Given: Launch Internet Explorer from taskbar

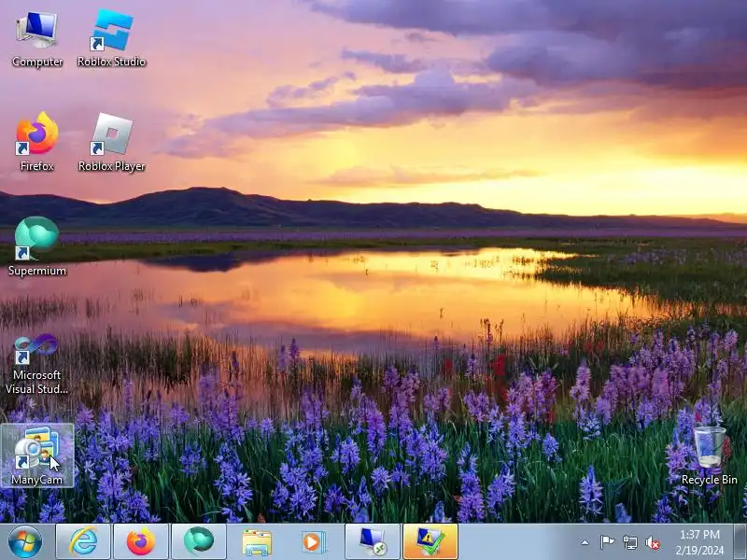Looking at the screenshot, I should (x=83, y=541).
